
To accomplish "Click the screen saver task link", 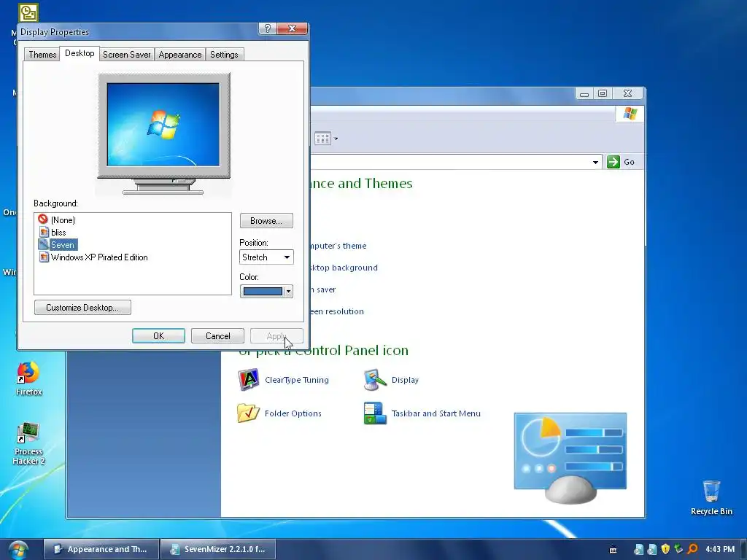I will click(323, 289).
